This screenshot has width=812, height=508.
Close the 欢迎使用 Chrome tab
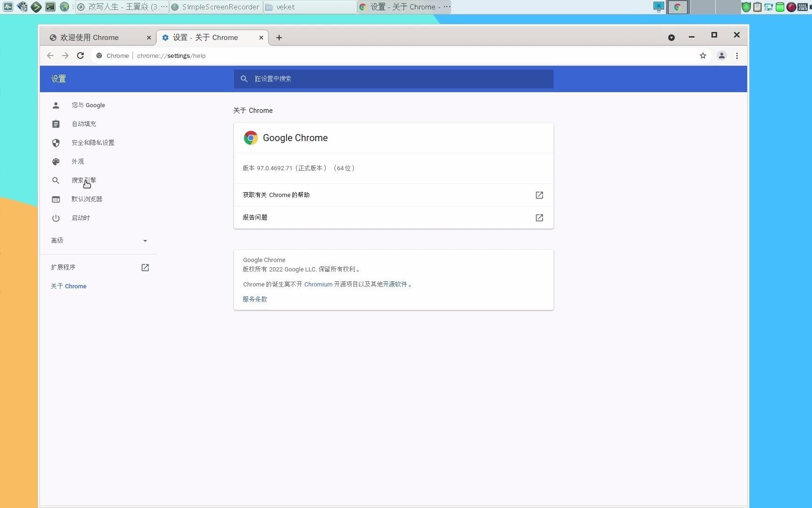[x=148, y=38]
